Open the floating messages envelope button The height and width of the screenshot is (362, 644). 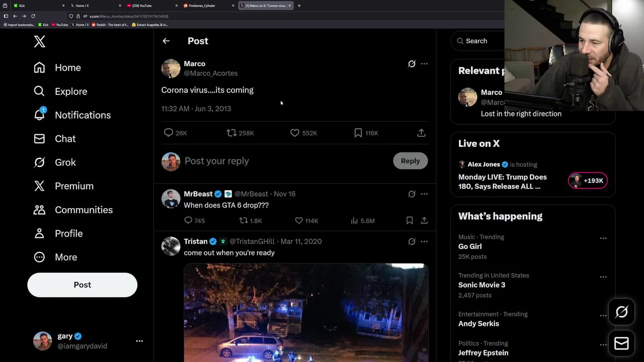(x=621, y=343)
